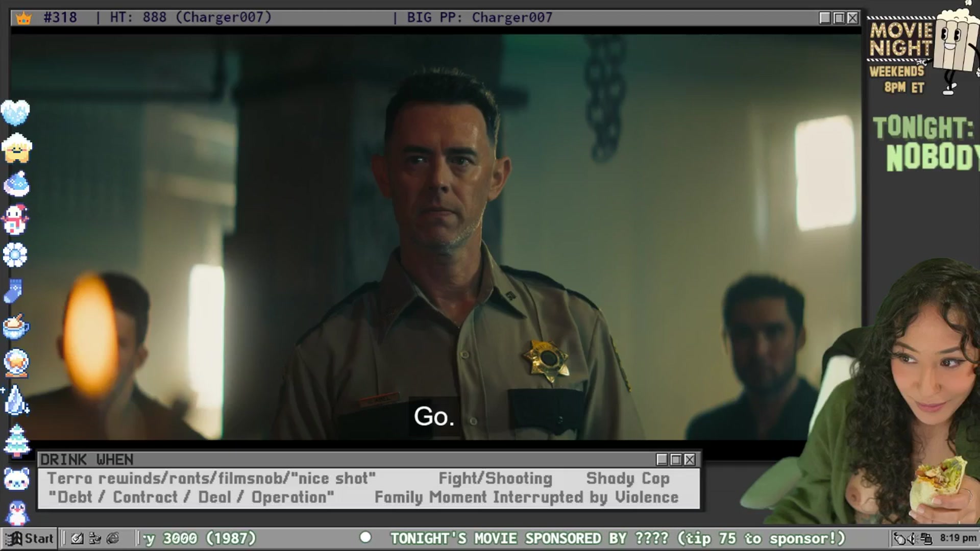
Task: Click the white dot separator in ticker
Action: pos(365,537)
